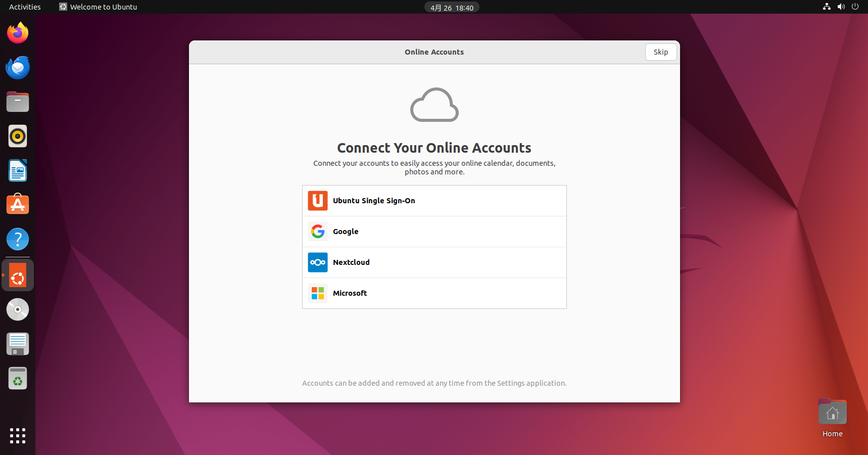The height and width of the screenshot is (455, 868).
Task: Choose the Google account label
Action: pos(346,232)
